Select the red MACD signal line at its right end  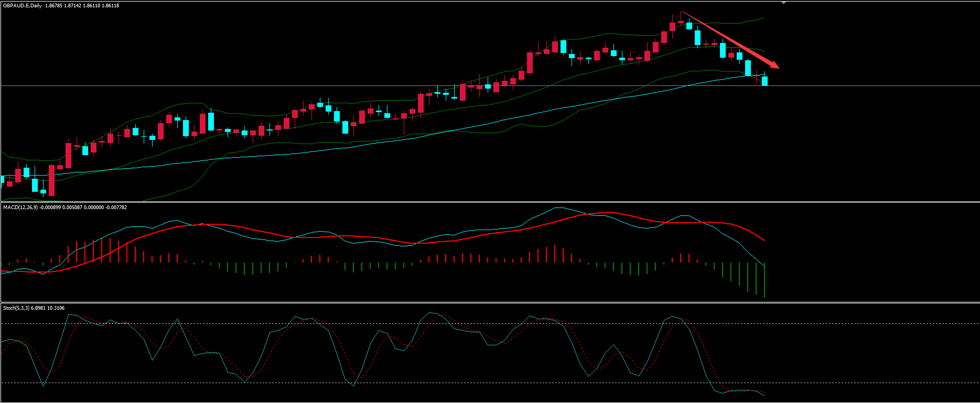coord(764,240)
